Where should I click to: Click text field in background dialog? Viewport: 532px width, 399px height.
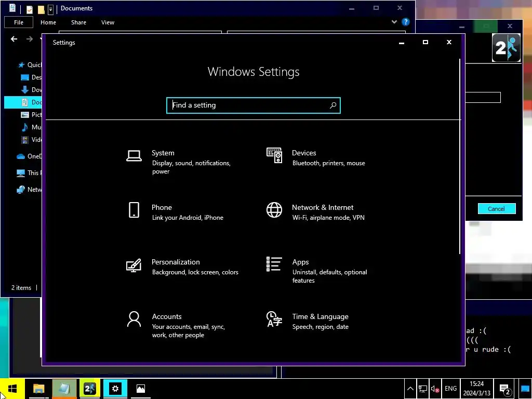(x=483, y=97)
